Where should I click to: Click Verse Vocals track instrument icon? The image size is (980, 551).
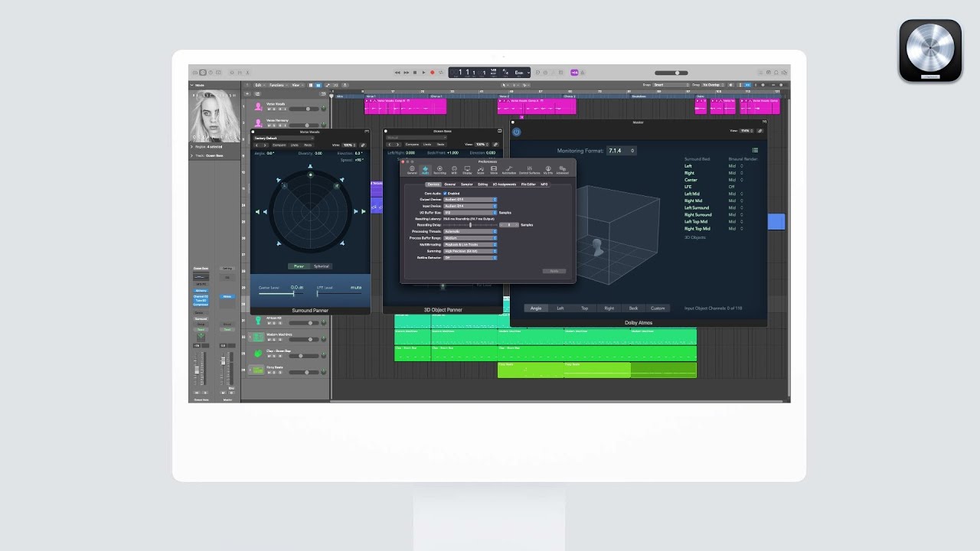click(x=258, y=106)
